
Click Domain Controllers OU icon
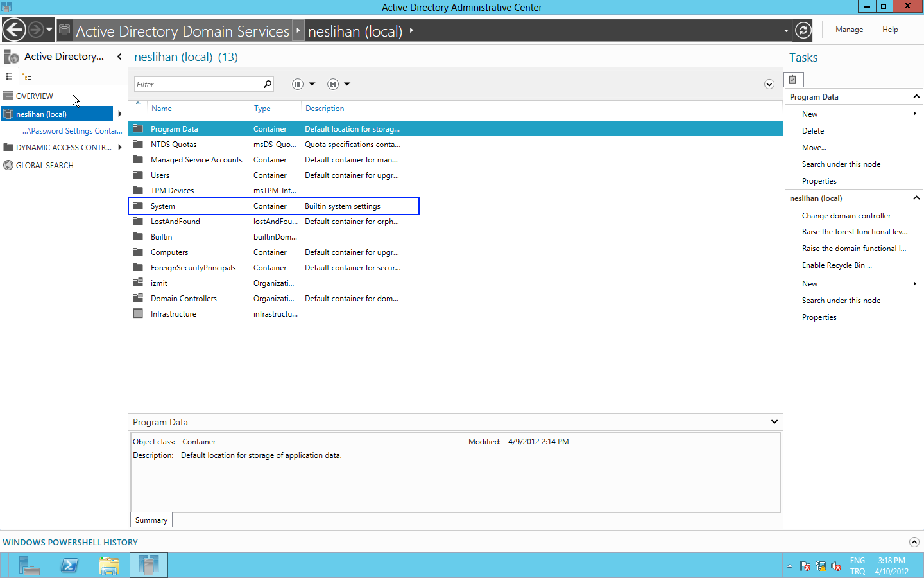[138, 298]
